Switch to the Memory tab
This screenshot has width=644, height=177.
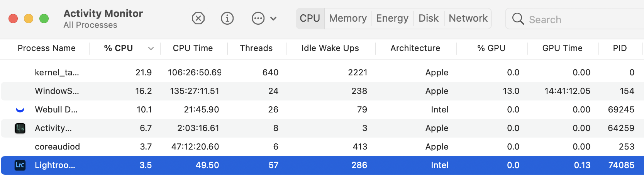[x=348, y=18]
